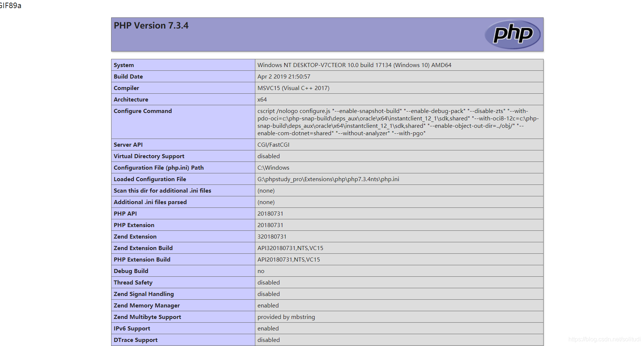Click the 'Zend Extension' row label
The width and height of the screenshot is (644, 346).
click(135, 237)
